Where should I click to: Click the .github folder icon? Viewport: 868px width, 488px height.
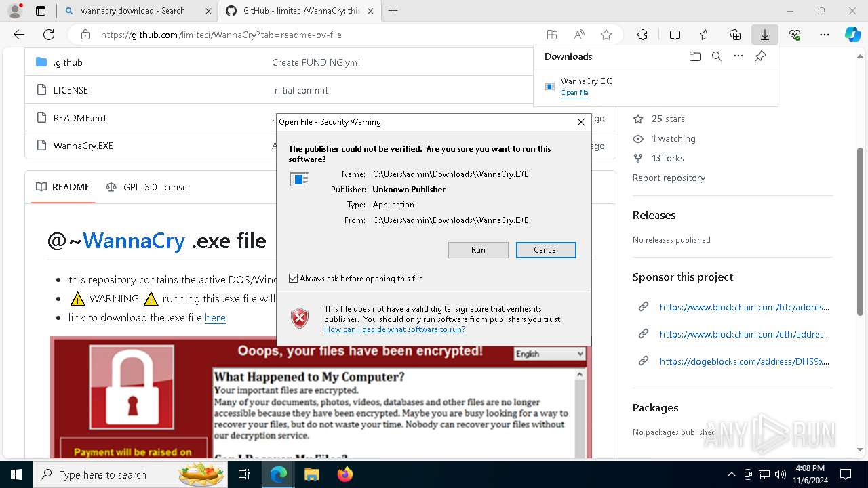tap(41, 62)
